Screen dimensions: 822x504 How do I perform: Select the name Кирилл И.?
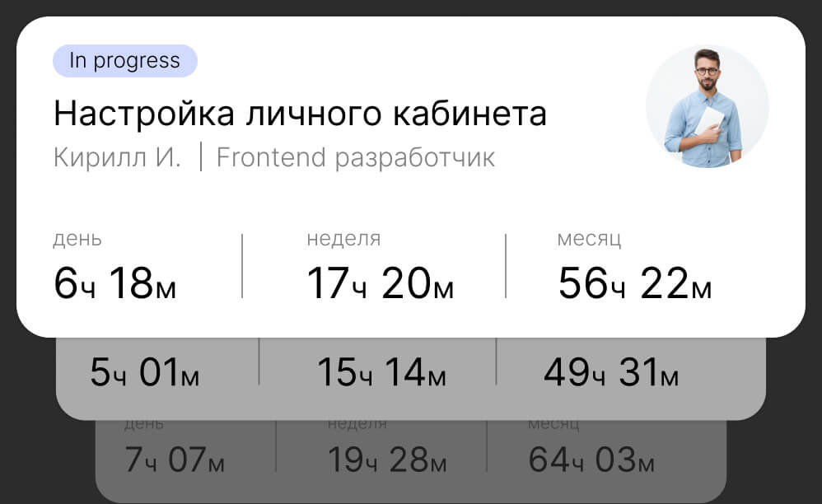click(117, 156)
